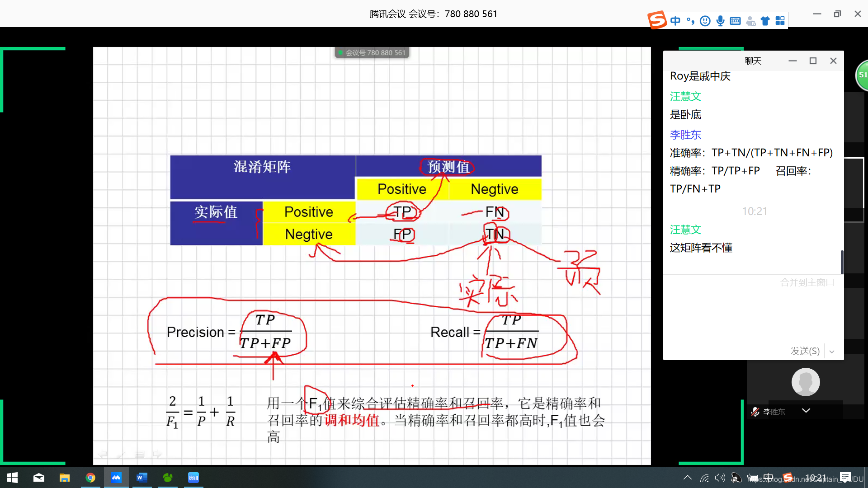Screen dimensions: 868x488
Task: Close the chat panel
Action: tap(833, 61)
